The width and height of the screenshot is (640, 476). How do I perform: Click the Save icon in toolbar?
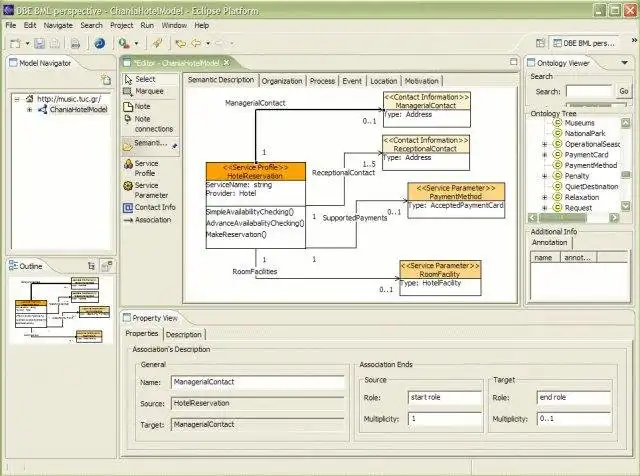pos(40,44)
